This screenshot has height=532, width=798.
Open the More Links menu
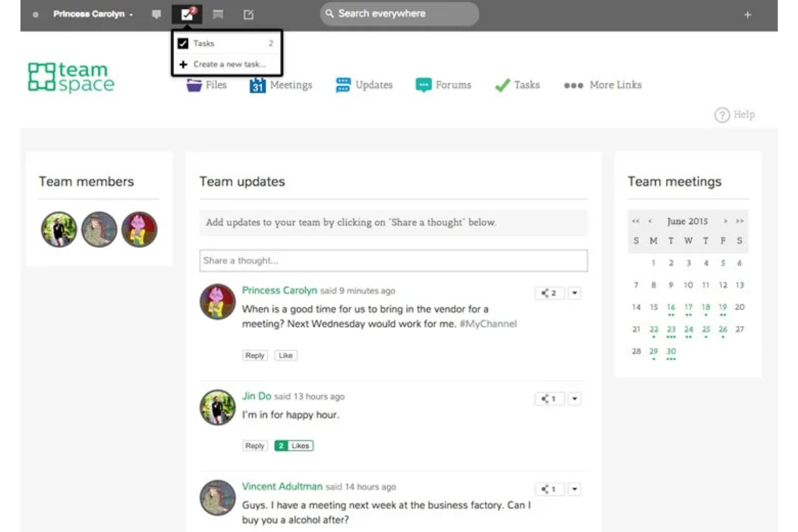[603, 85]
